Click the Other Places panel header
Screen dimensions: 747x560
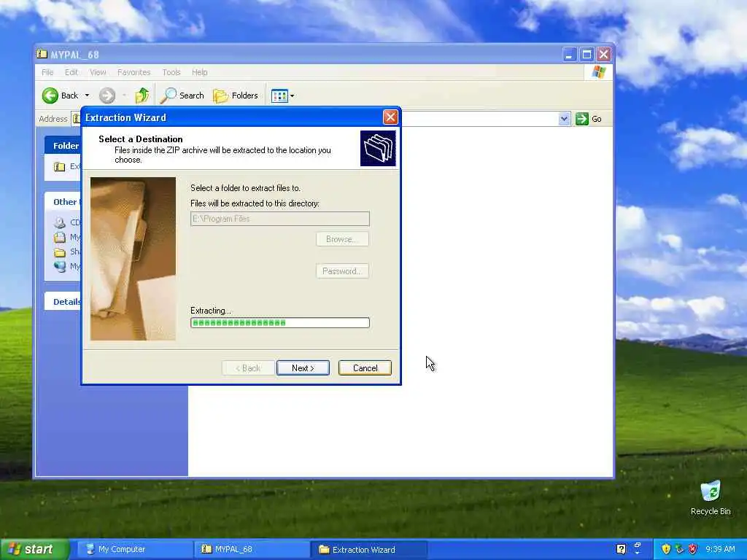63,202
